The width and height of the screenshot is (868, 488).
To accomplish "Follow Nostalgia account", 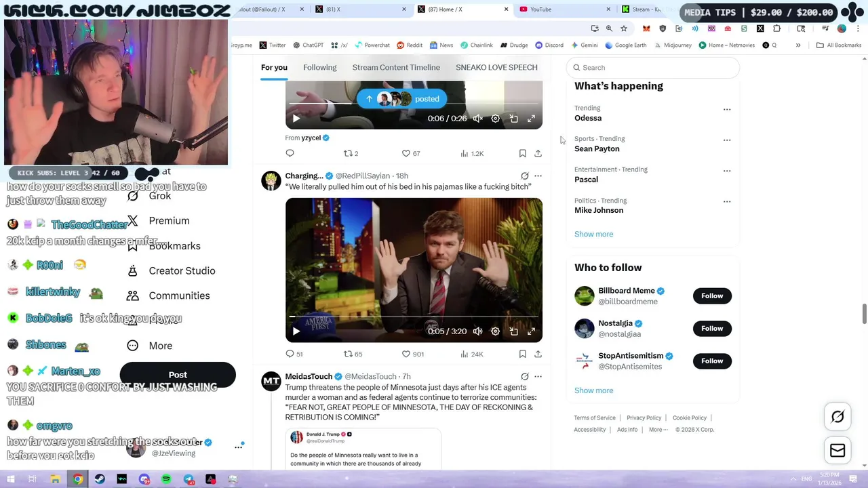I will point(712,328).
